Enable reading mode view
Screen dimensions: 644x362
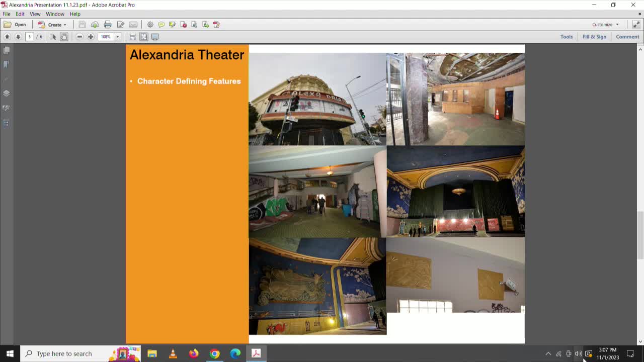point(155,36)
